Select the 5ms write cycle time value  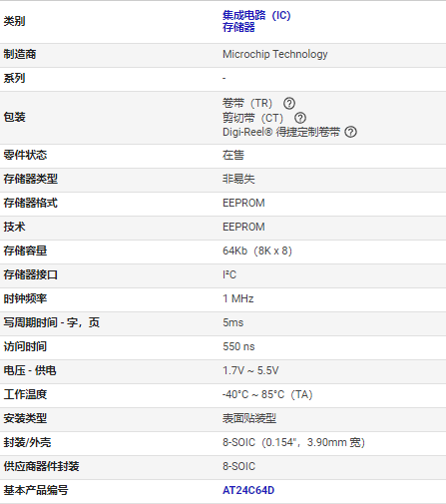click(x=232, y=322)
